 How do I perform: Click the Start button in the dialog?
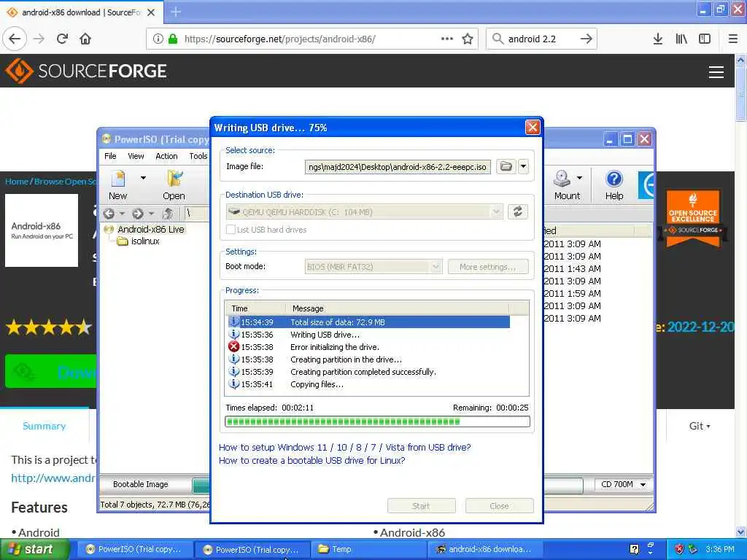click(x=421, y=506)
